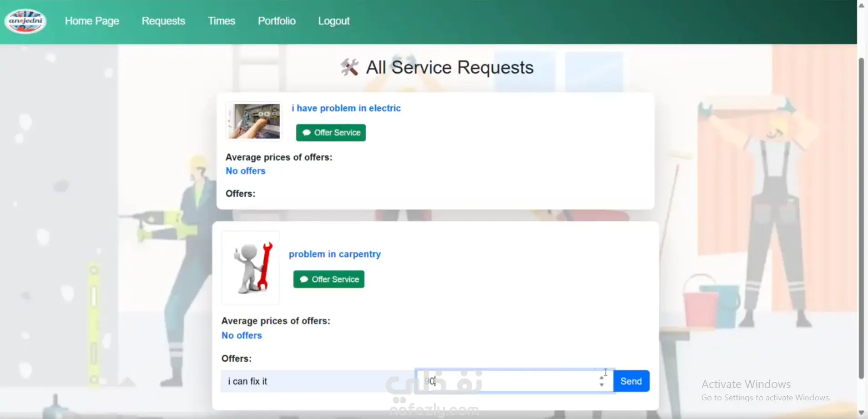
Task: Send the carpentry offer with the Send button
Action: point(631,381)
